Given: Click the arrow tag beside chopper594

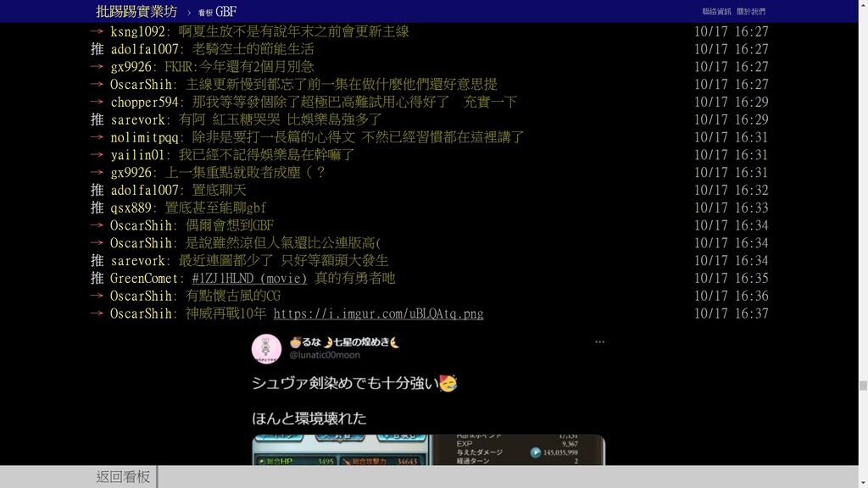Looking at the screenshot, I should [97, 103].
